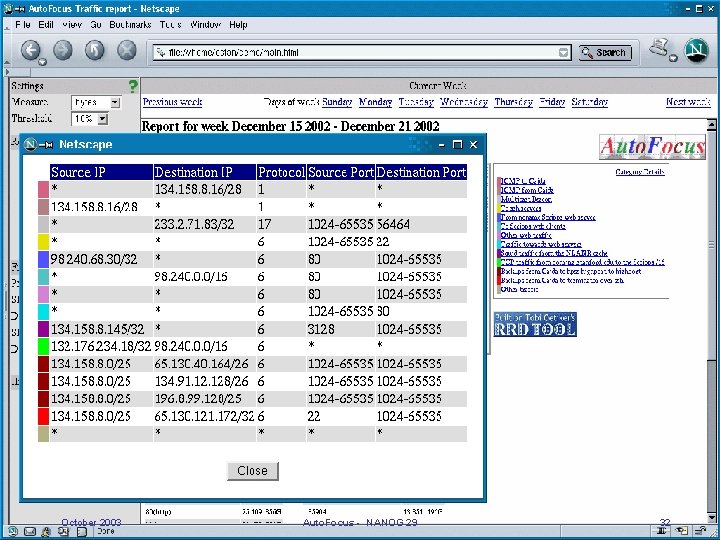The width and height of the screenshot is (720, 540).
Task: Click the Destination Port column header
Action: coord(422,172)
